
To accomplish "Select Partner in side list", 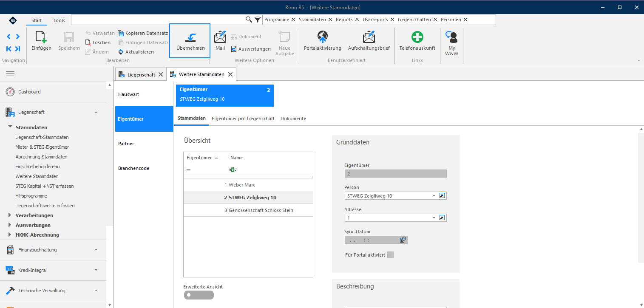I will coord(144,144).
